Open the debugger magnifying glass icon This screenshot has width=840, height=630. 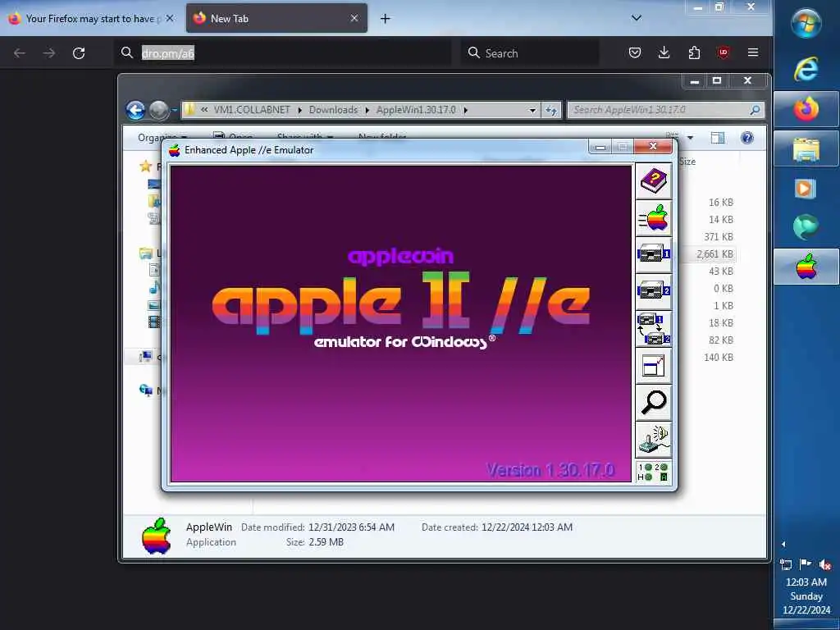[654, 403]
